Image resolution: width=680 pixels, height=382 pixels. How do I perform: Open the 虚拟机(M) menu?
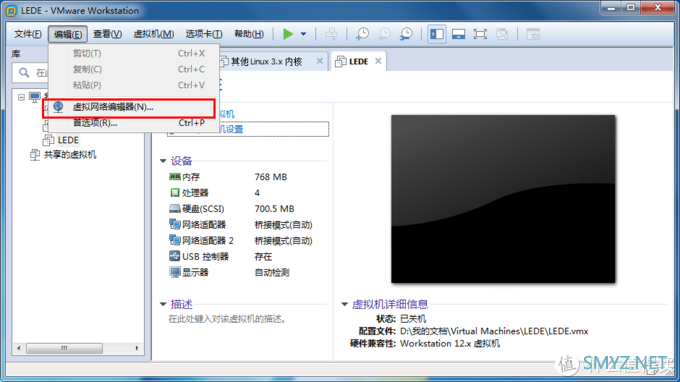[x=154, y=34]
